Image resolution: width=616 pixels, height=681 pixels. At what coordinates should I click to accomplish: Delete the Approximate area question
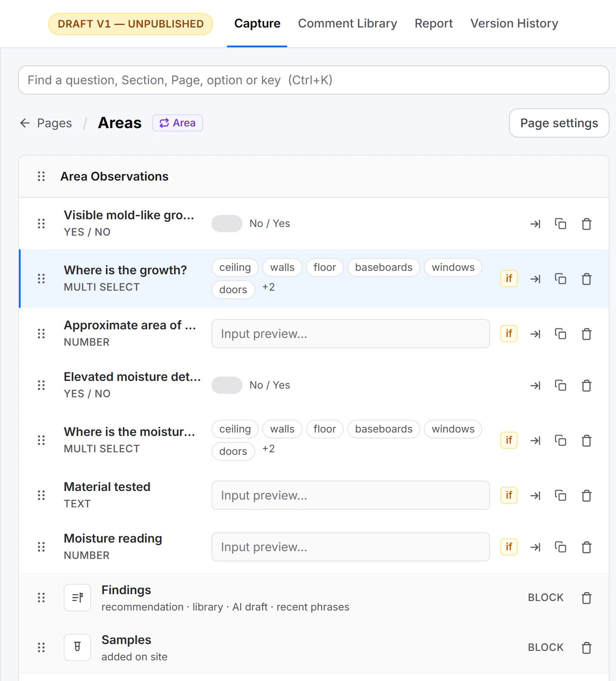(586, 334)
